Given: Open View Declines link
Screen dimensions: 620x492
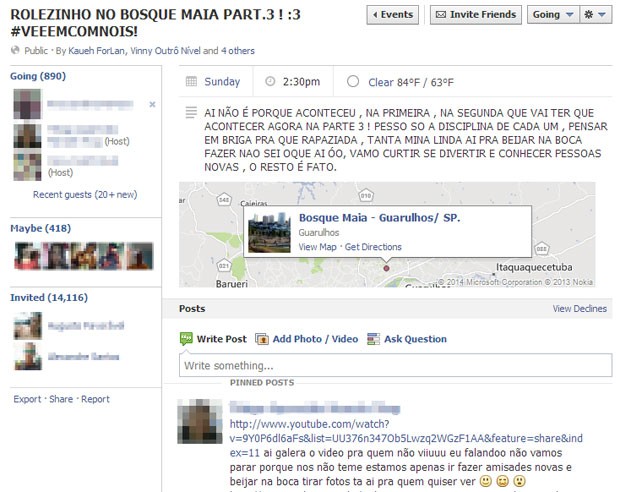Looking at the screenshot, I should [x=579, y=309].
